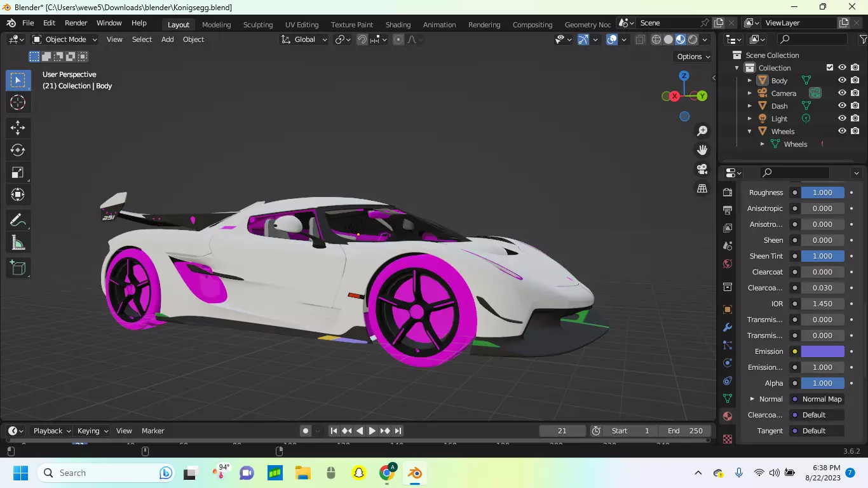Click the outliner filter funnel icon
Image resolution: width=868 pixels, height=488 pixels.
(863, 39)
